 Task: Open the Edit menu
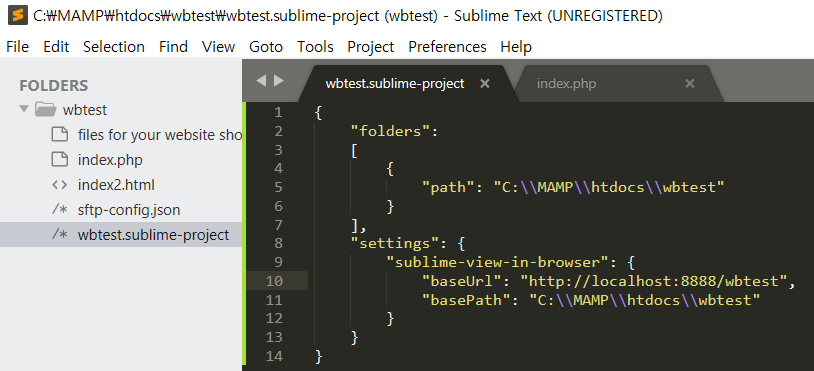pos(56,47)
